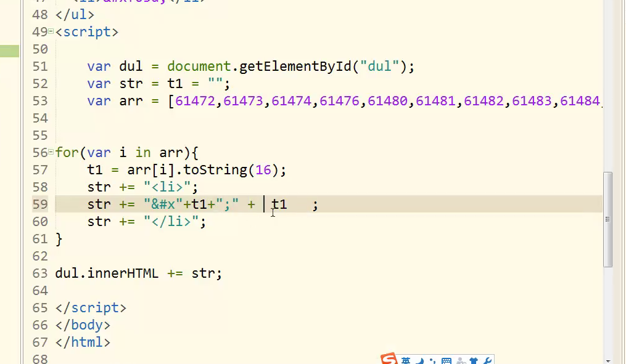This screenshot has width=626, height=364.
Task: Click 'toString' on line 57
Action: pyautogui.click(x=215, y=170)
